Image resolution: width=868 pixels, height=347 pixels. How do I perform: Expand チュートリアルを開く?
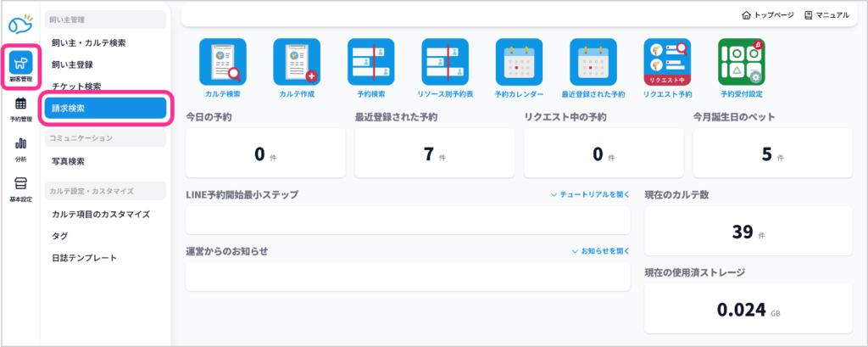(590, 195)
